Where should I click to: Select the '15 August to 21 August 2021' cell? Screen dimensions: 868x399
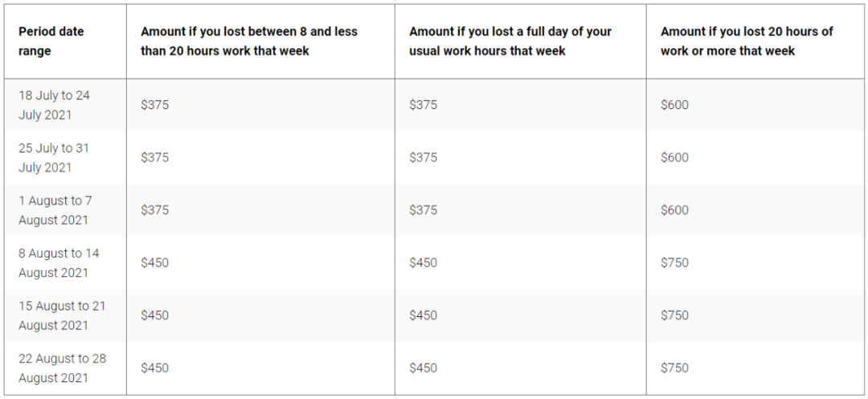pos(62,316)
